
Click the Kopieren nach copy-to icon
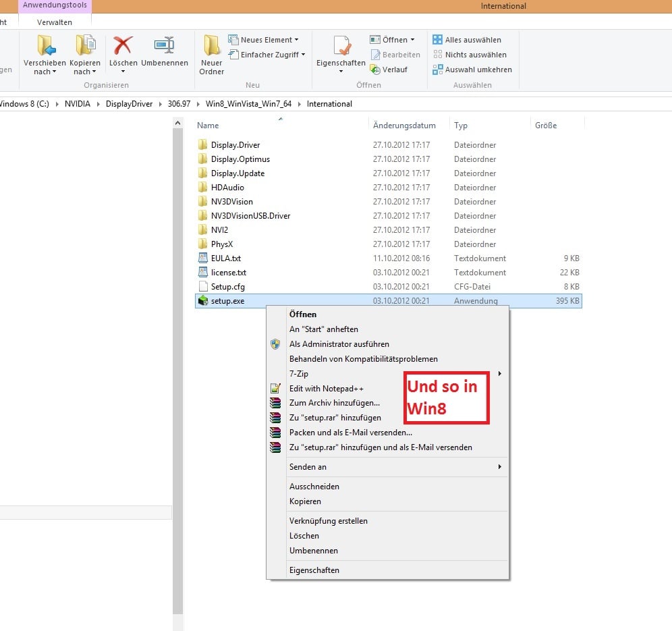[x=85, y=45]
